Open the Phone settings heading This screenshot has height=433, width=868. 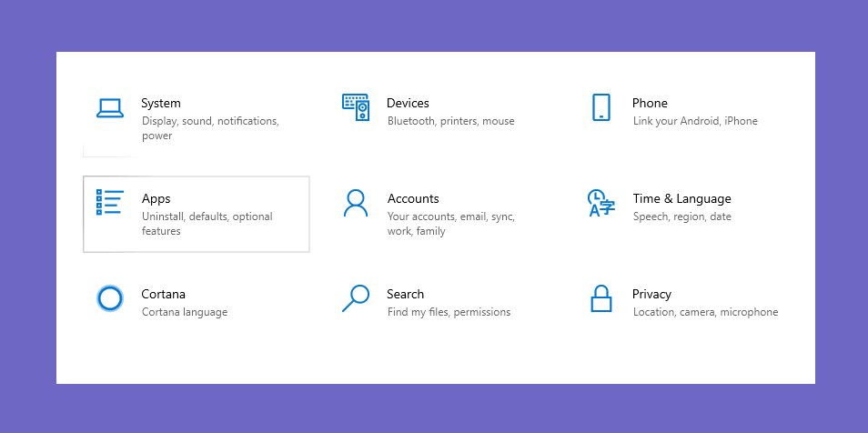point(650,103)
